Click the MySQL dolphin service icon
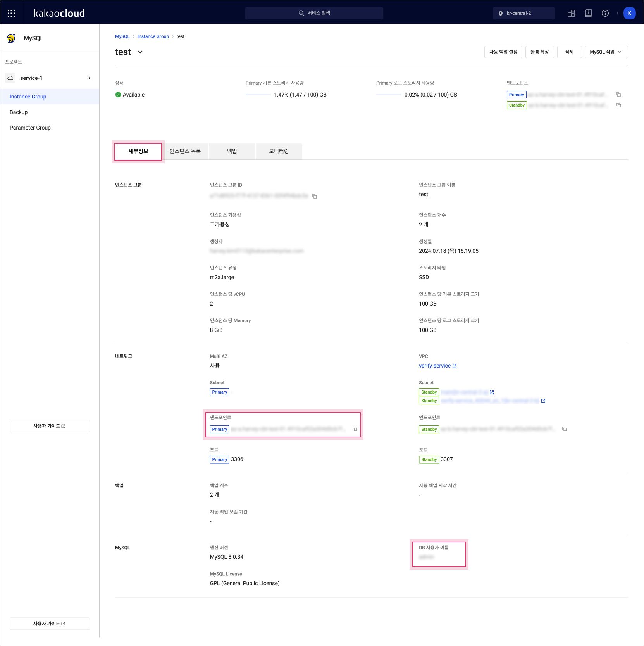 [x=11, y=38]
